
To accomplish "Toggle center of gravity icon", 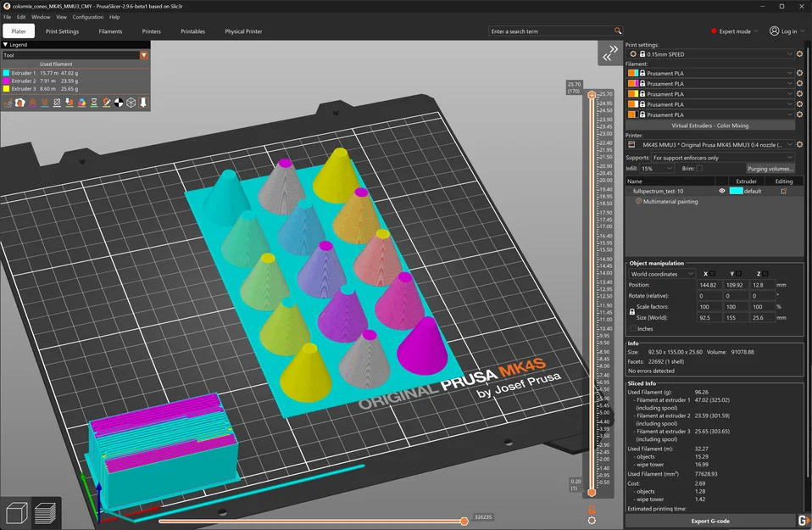I will click(x=119, y=103).
